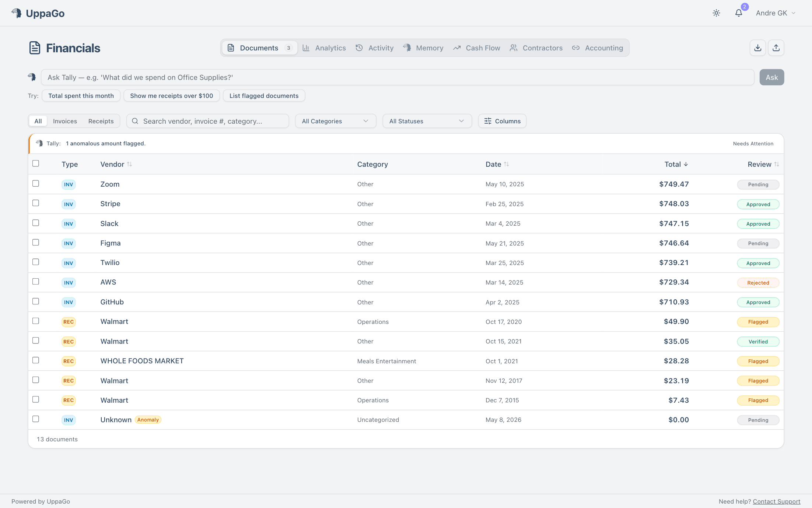Open the Contact Support link
Image resolution: width=812 pixels, height=508 pixels.
click(777, 501)
